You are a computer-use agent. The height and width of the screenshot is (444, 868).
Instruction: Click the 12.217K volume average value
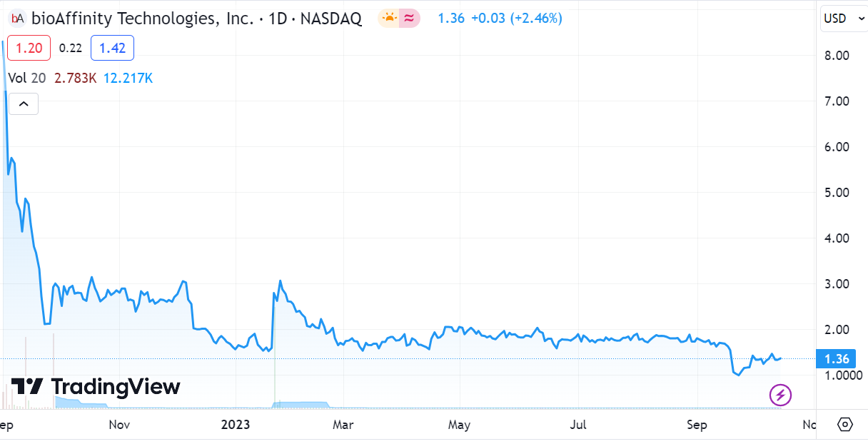pos(128,79)
